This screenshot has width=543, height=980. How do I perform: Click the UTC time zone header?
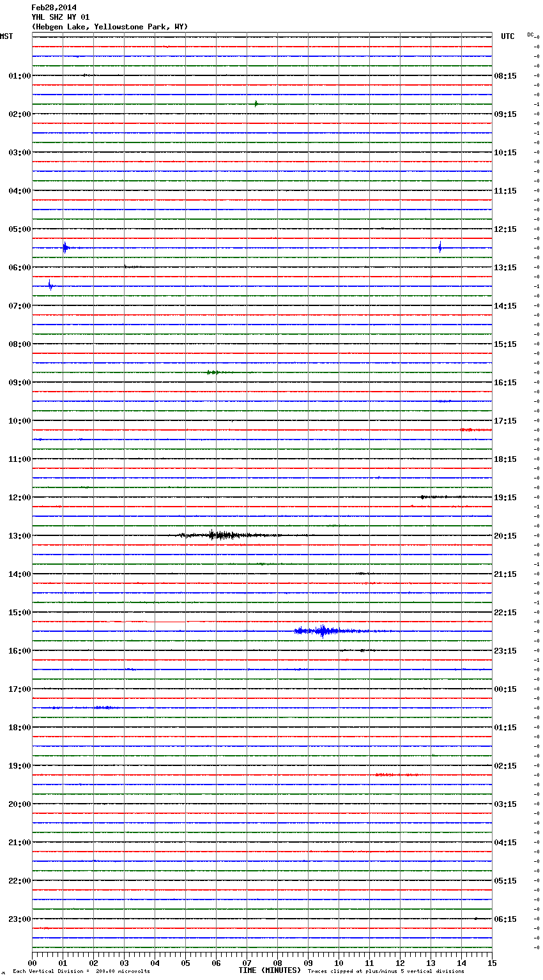(x=507, y=36)
